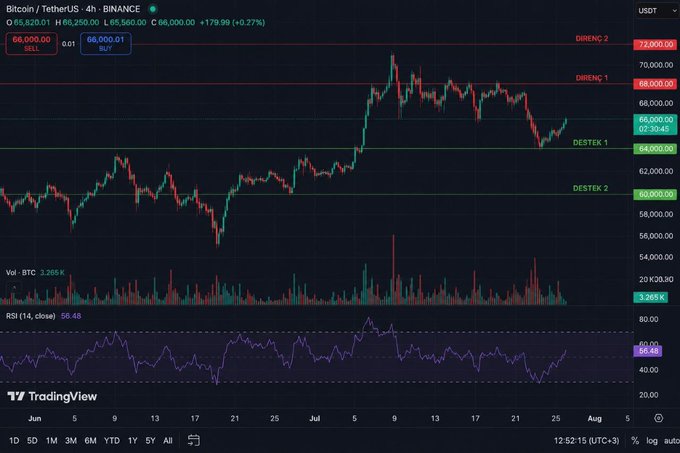Click the purple 56.48 RSI value tag
680x453 pixels.
[648, 351]
